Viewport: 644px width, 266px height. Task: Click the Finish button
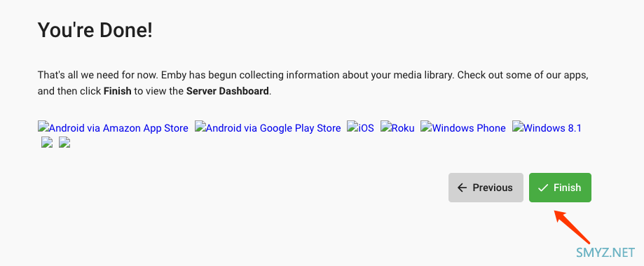(560, 188)
